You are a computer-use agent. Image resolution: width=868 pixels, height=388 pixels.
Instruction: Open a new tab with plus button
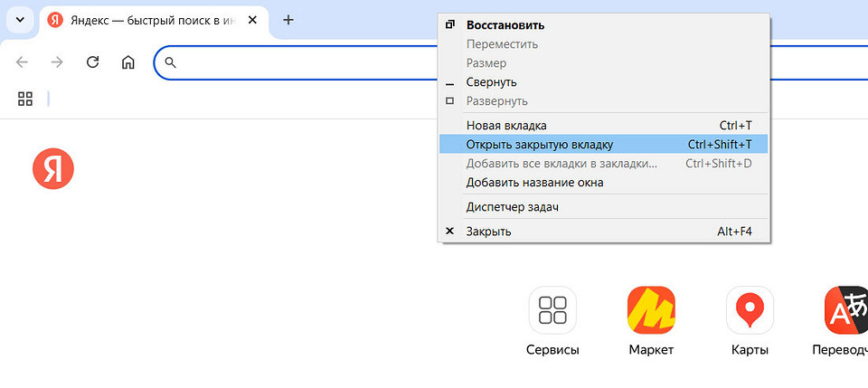tap(288, 20)
